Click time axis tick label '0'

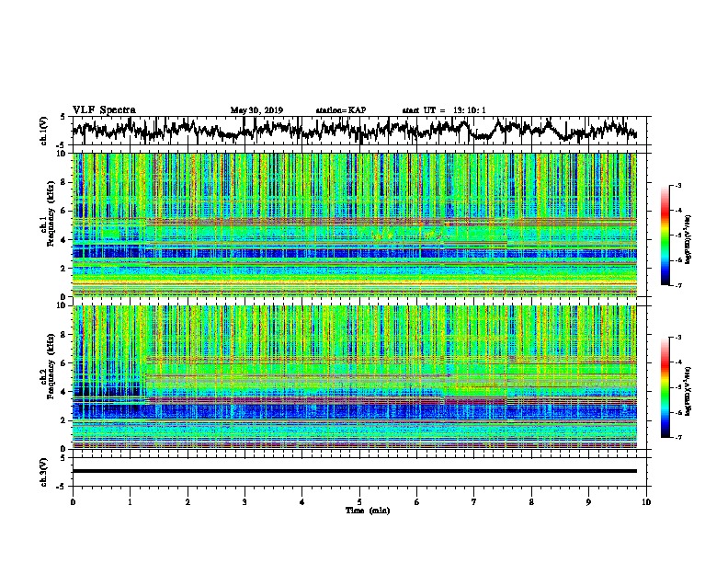pyautogui.click(x=73, y=502)
